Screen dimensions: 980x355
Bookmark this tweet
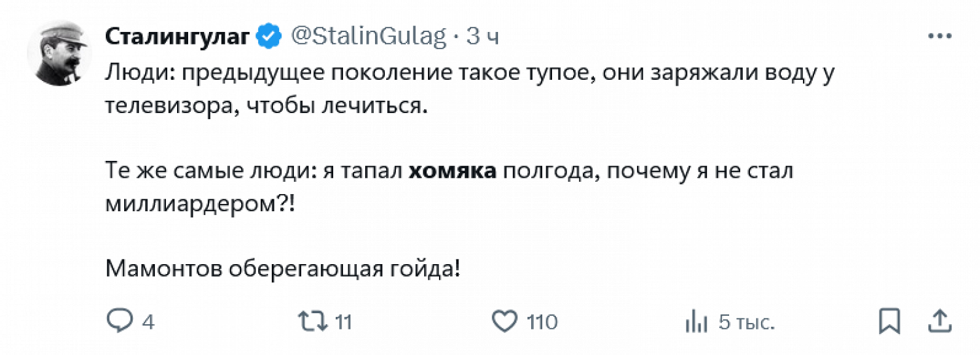click(x=890, y=321)
